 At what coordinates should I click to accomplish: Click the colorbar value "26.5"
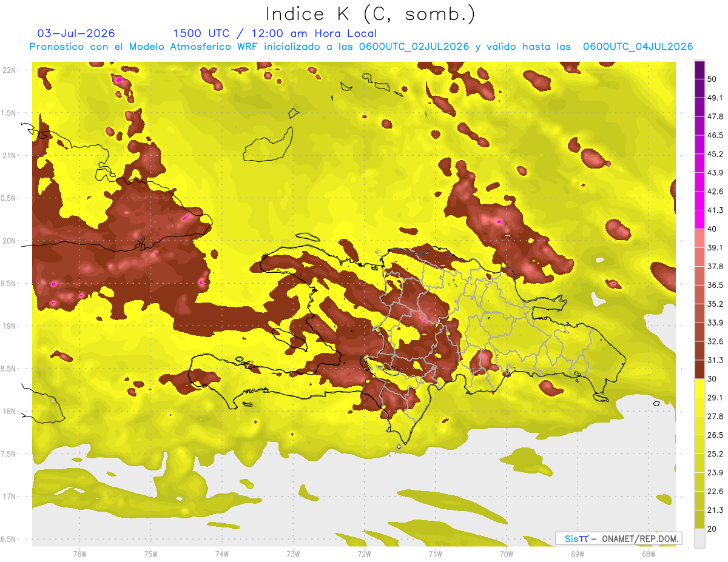tap(715, 435)
